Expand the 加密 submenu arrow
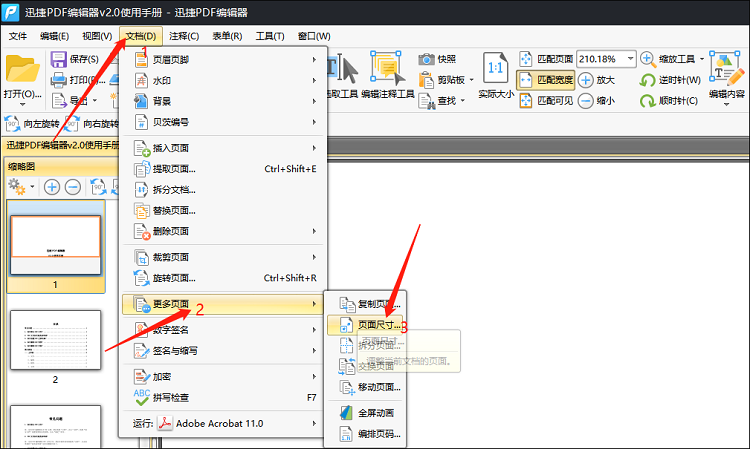Image resolution: width=750 pixels, height=449 pixels. (314, 377)
